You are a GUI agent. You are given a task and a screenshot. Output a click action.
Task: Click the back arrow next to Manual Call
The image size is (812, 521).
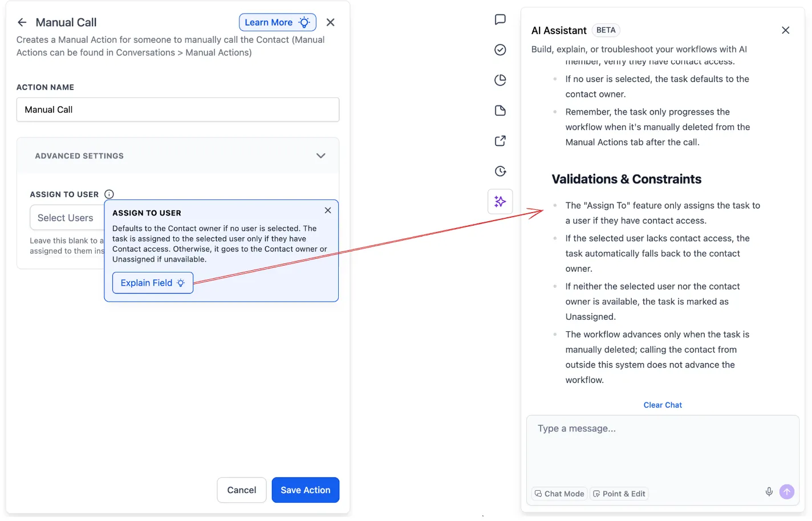click(x=22, y=22)
